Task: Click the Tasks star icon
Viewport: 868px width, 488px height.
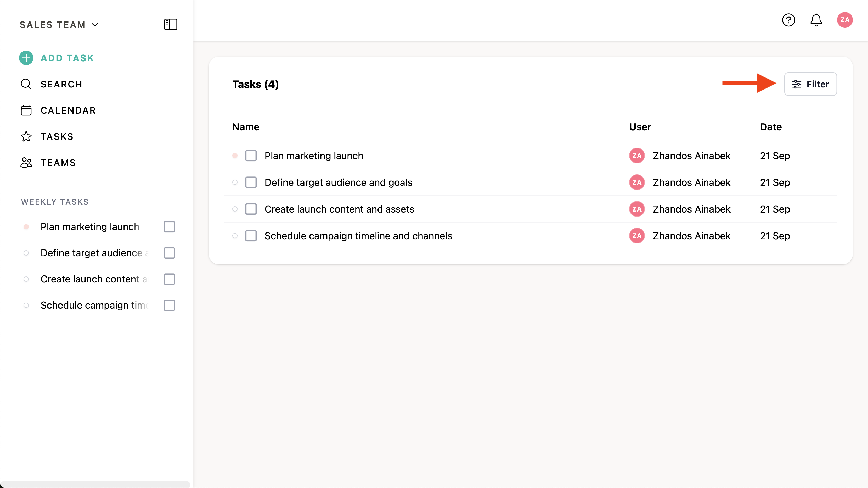Action: click(x=26, y=137)
